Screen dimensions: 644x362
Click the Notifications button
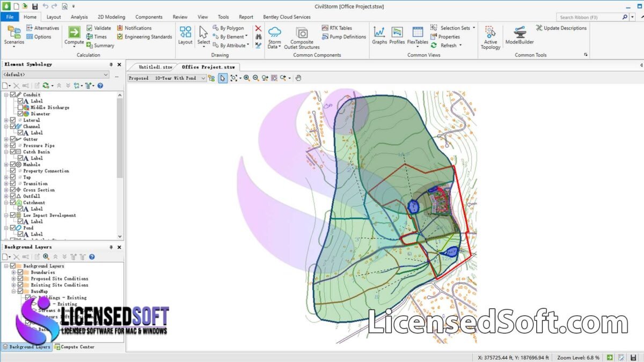[134, 28]
